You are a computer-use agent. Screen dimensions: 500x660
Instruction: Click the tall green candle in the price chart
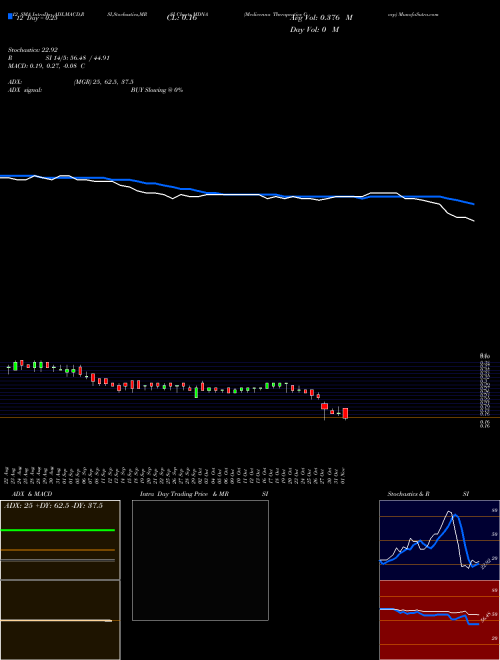point(196,393)
